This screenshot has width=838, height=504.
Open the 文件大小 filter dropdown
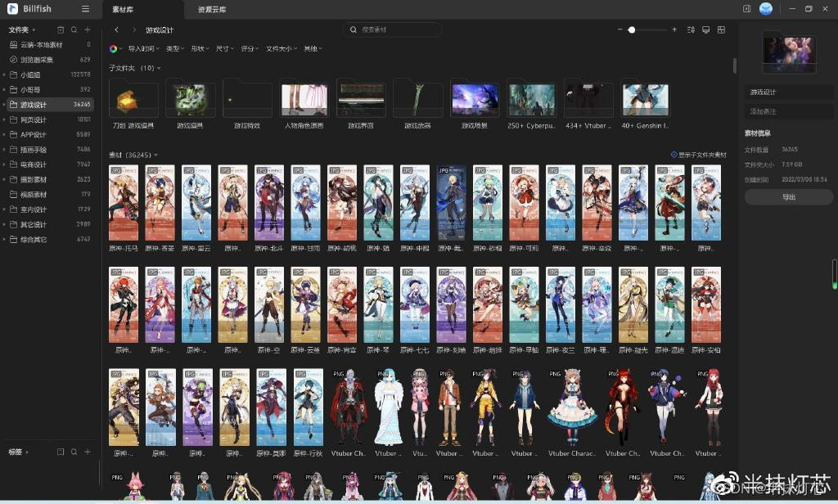[x=282, y=48]
